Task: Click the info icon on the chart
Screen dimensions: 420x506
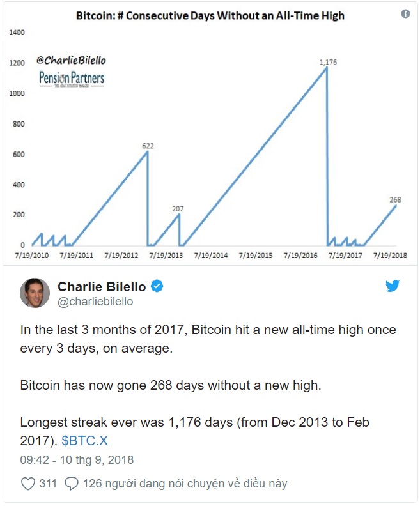Action: [405, 14]
